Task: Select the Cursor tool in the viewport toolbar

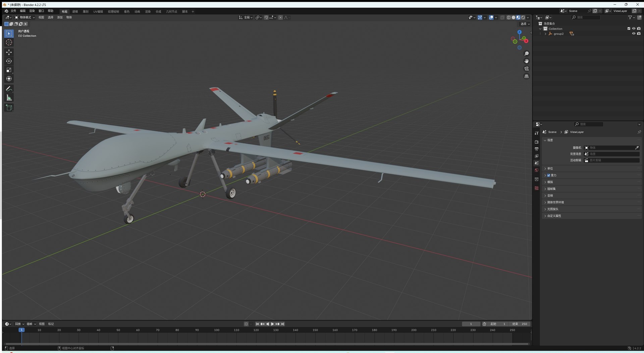Action: point(9,42)
